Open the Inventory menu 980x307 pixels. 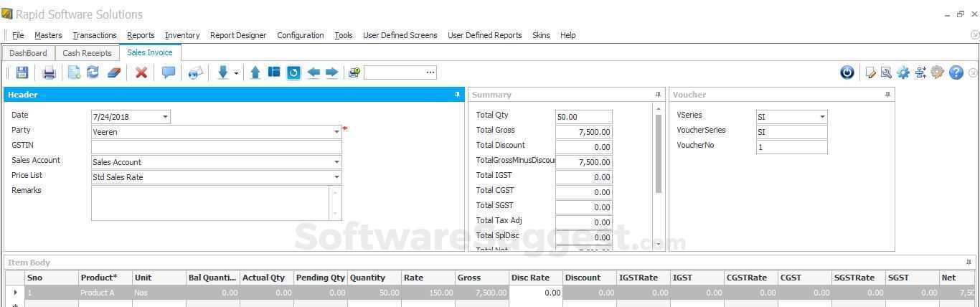pyautogui.click(x=182, y=35)
